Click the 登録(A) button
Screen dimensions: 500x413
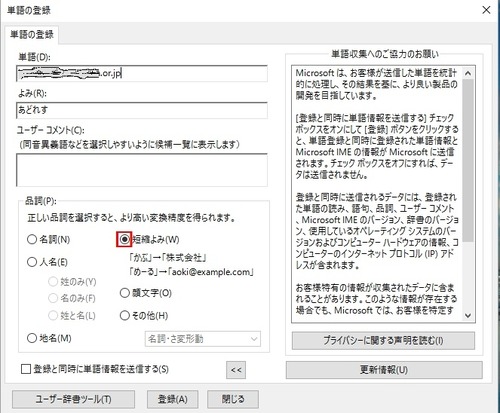(173, 399)
